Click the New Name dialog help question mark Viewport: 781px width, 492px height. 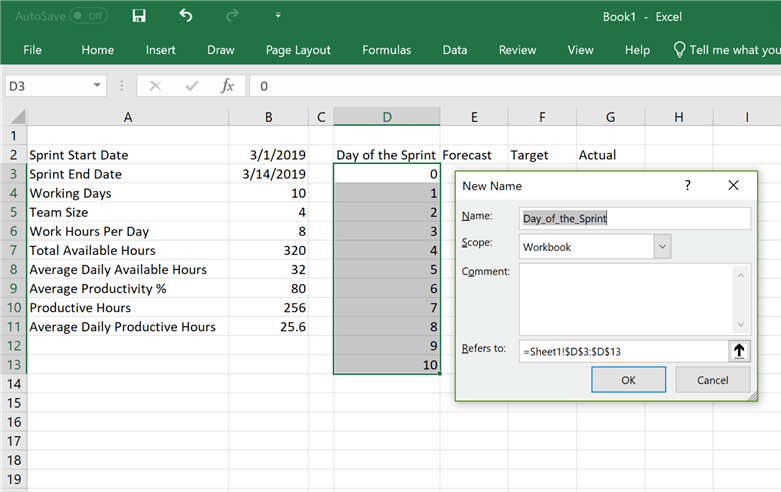click(x=687, y=186)
